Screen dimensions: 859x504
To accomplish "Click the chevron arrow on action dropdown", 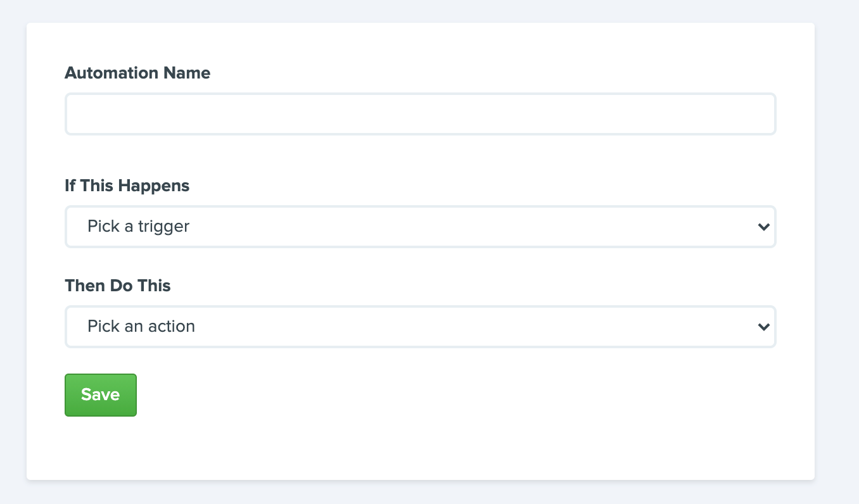I will 763,327.
